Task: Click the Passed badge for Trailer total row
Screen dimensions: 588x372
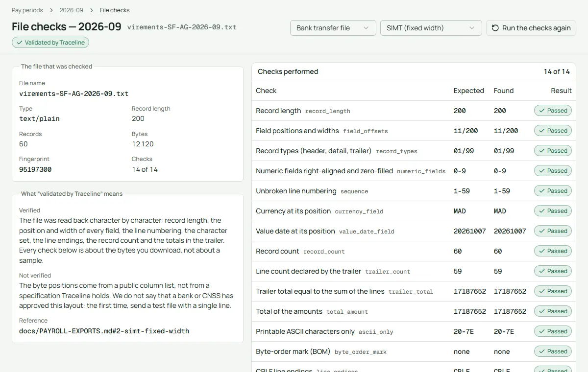Action: pyautogui.click(x=553, y=291)
